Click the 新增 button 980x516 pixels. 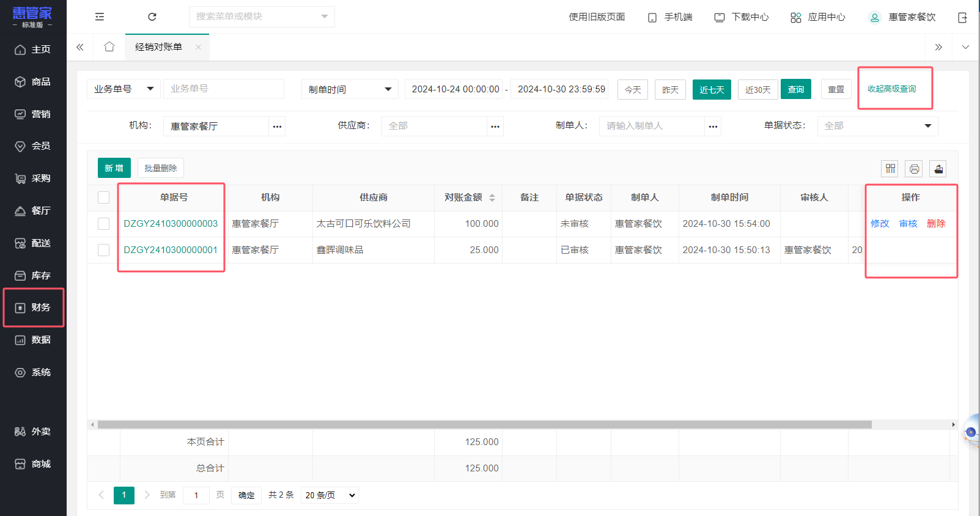[x=114, y=168]
